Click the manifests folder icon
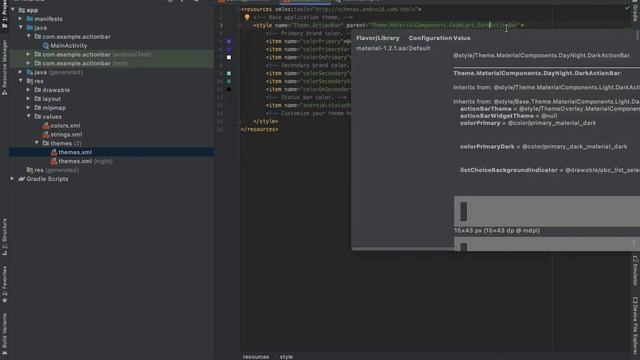640x360 pixels. pyautogui.click(x=30, y=19)
